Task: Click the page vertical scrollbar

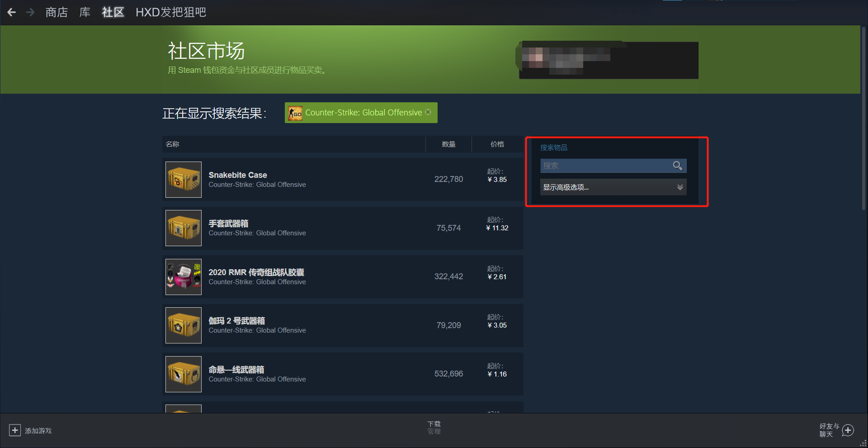Action: tap(864, 119)
